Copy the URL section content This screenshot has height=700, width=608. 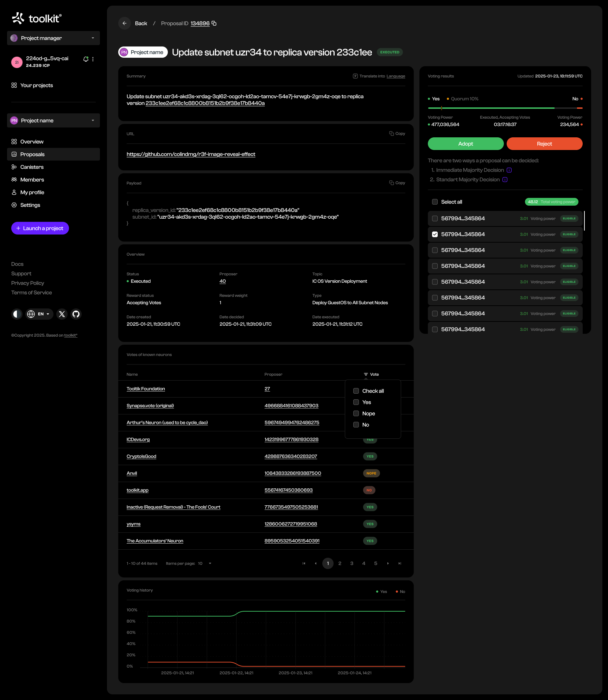[397, 133]
